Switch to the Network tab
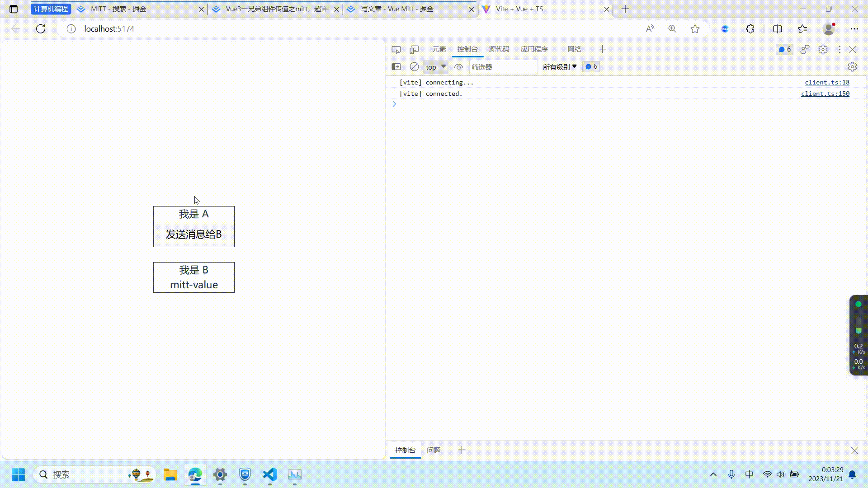868x488 pixels. 574,49
